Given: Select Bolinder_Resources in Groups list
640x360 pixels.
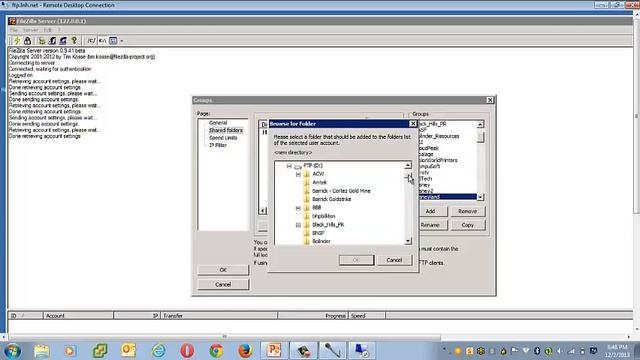Looking at the screenshot, I should point(439,136).
